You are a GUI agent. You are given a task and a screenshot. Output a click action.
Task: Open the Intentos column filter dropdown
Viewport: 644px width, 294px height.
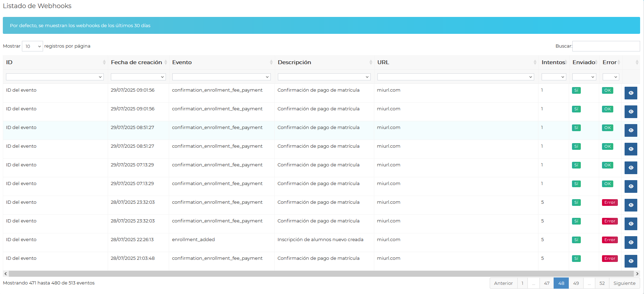point(554,77)
